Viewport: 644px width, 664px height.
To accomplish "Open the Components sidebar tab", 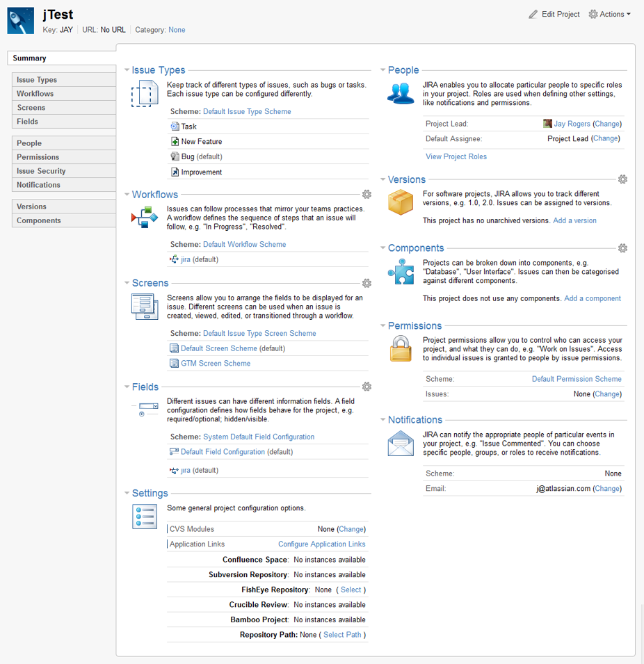I will coord(64,220).
